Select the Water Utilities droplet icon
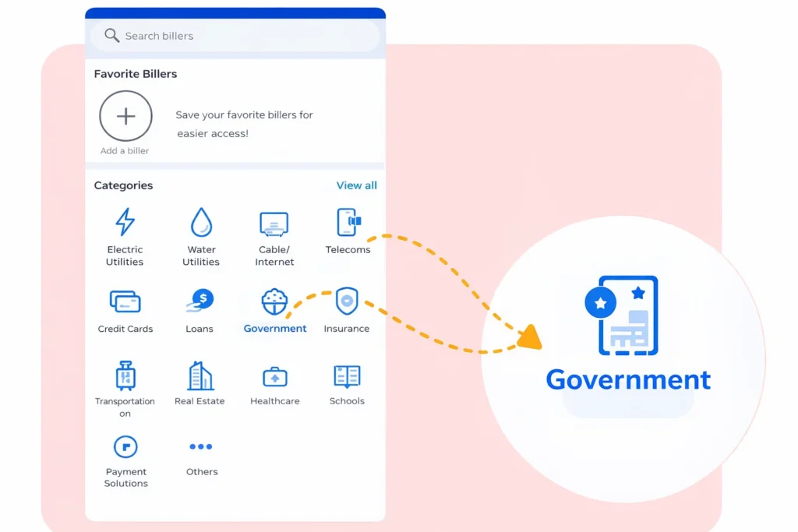Viewport: 798px width, 532px height. click(x=201, y=222)
